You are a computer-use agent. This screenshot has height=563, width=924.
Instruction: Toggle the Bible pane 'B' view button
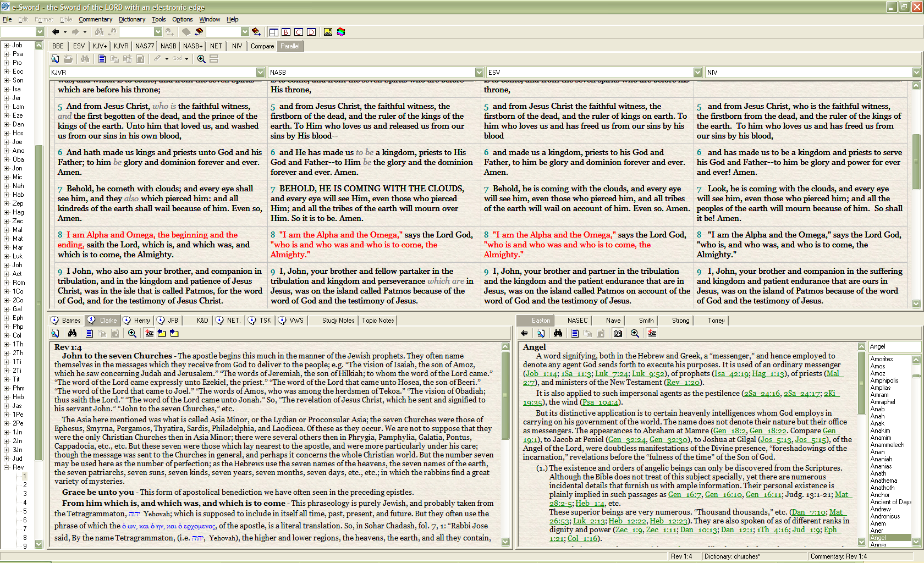point(286,32)
